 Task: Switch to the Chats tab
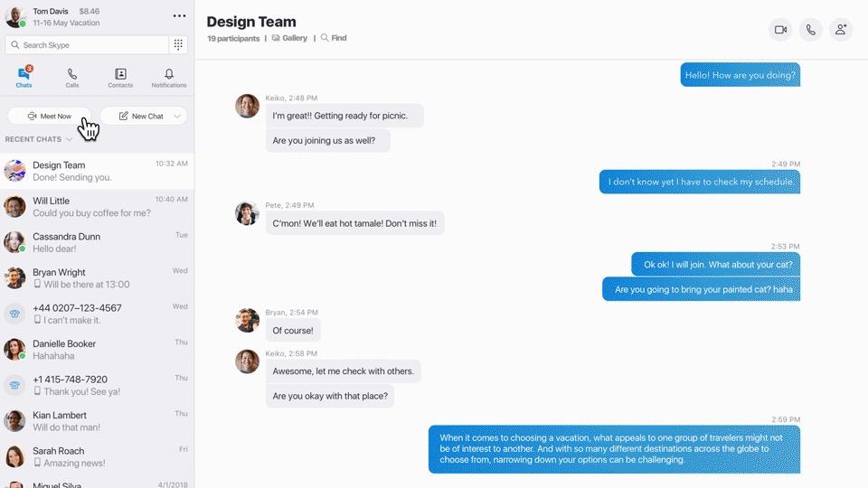(24, 78)
